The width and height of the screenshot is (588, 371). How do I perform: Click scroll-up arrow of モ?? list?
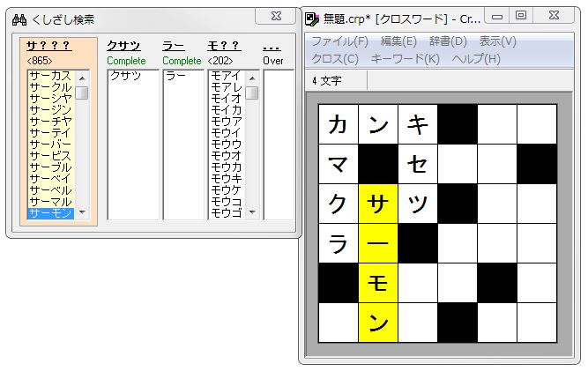click(252, 78)
